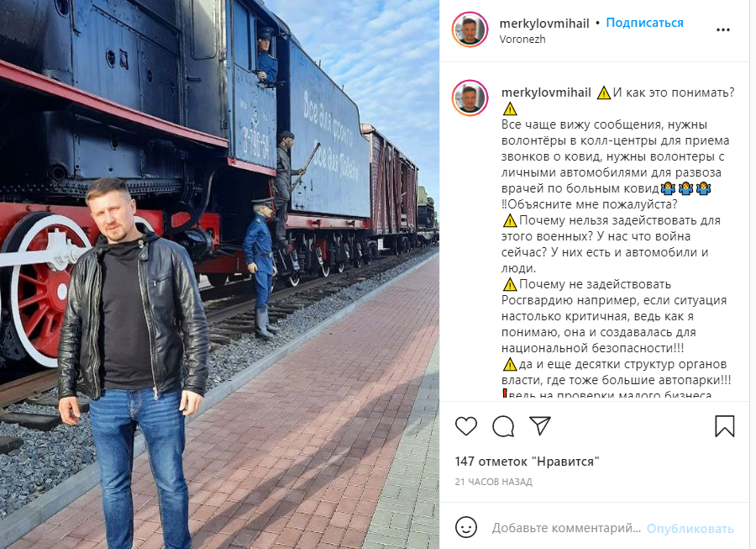The width and height of the screenshot is (756, 549).
Task: Open emoji picker smiley icon
Action: [x=465, y=527]
